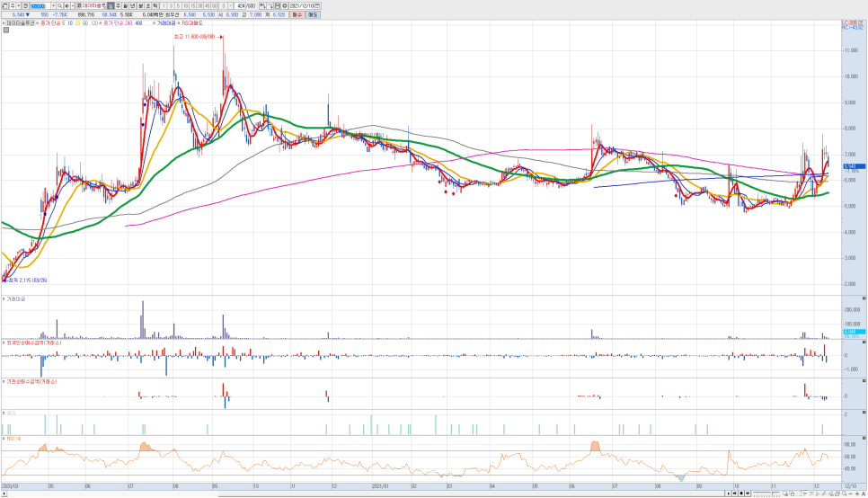Select the second (초) period button
Image resolution: width=868 pixels, height=498 pixels.
(147, 5)
